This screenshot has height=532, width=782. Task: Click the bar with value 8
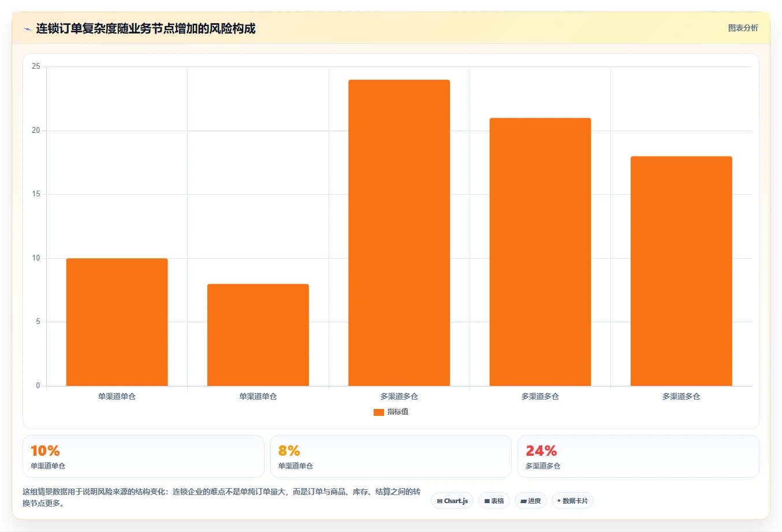(x=258, y=335)
